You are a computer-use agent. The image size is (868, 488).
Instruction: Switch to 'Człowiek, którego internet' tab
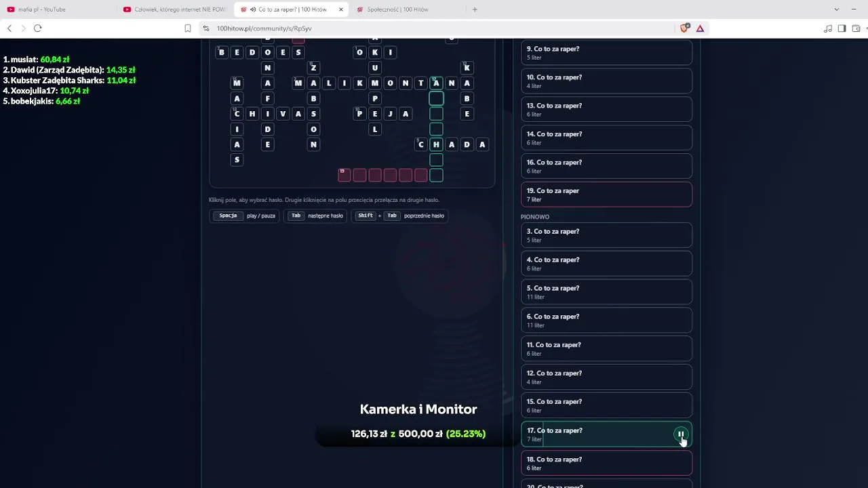[x=175, y=9]
